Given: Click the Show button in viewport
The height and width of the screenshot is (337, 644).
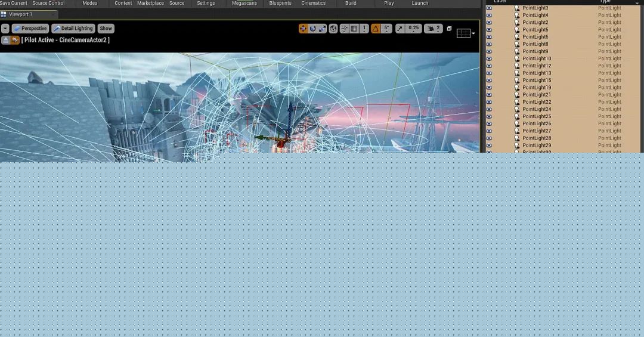Looking at the screenshot, I should click(106, 29).
